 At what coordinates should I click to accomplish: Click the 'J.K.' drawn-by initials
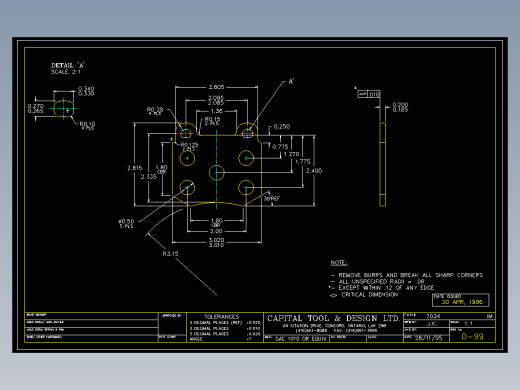click(x=432, y=323)
